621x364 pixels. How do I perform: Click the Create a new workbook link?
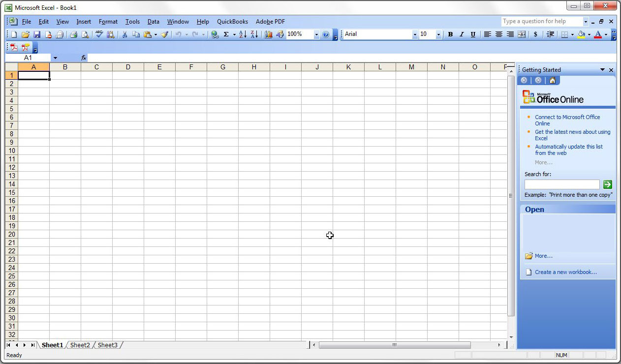[x=565, y=272]
